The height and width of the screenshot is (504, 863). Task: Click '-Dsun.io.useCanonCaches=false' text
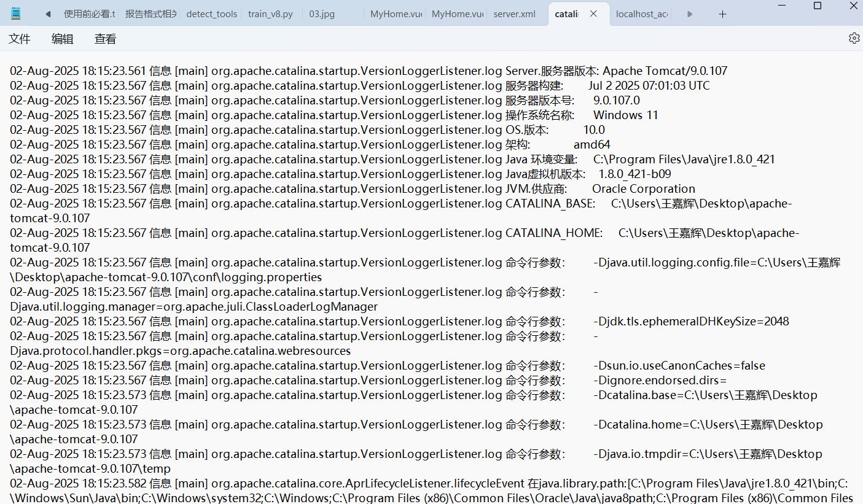679,365
